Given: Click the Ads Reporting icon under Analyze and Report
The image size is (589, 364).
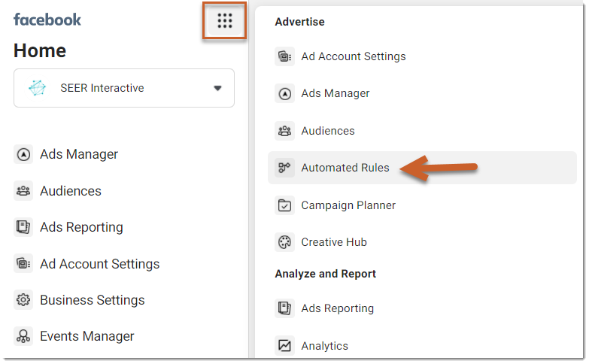Looking at the screenshot, I should (284, 308).
